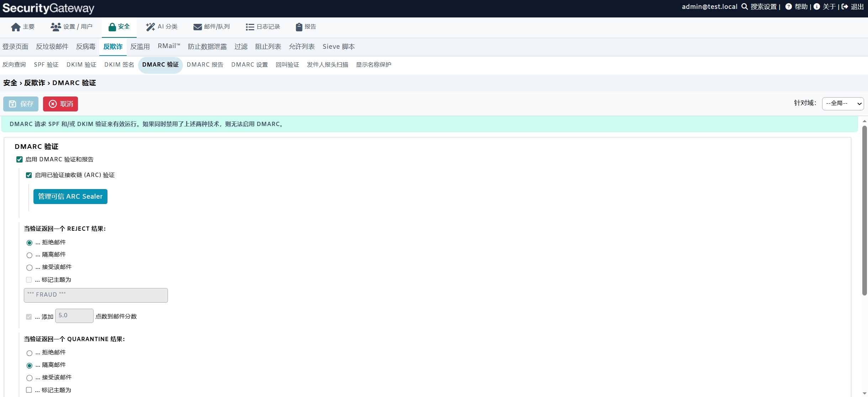Click the question mark icon for 帮助
The height and width of the screenshot is (397, 868).
pos(789,7)
